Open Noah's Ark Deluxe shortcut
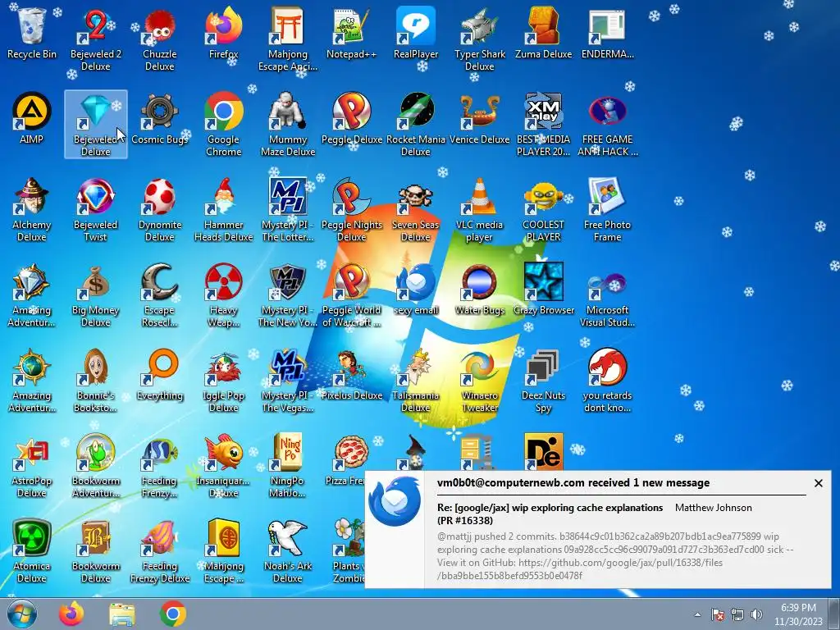840x630 pixels. click(x=288, y=550)
